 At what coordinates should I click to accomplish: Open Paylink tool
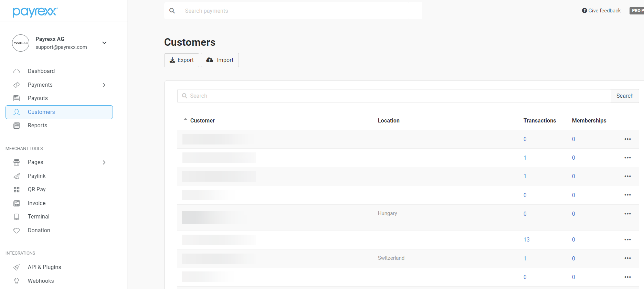[x=37, y=176]
